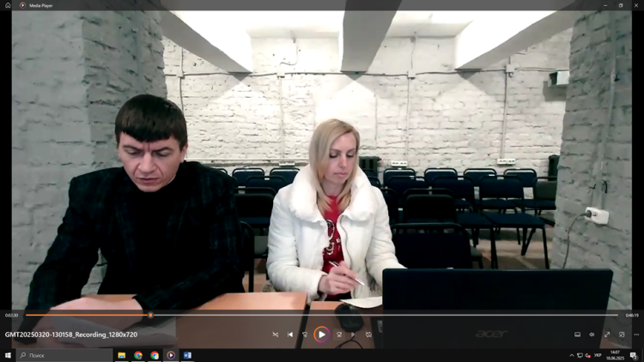Toggle repeat mode
Image resolution: width=644 pixels, height=362 pixels.
pyautogui.click(x=368, y=335)
